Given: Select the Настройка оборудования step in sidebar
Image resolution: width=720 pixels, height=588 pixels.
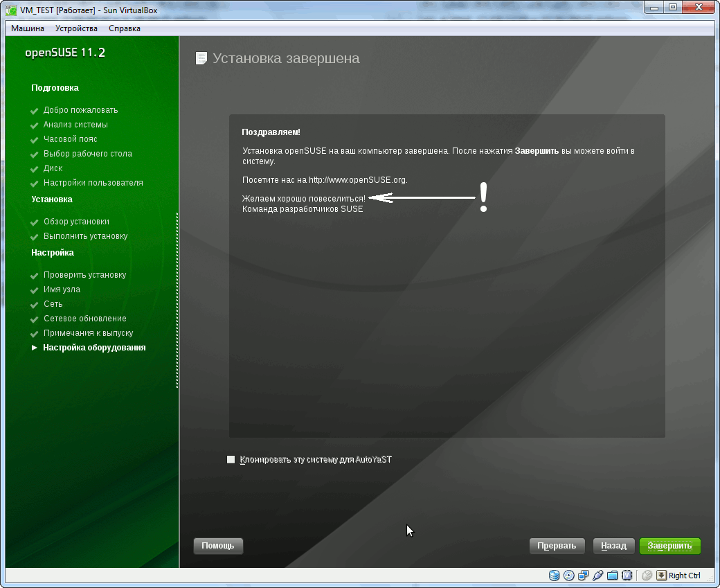Looking at the screenshot, I should [x=94, y=348].
